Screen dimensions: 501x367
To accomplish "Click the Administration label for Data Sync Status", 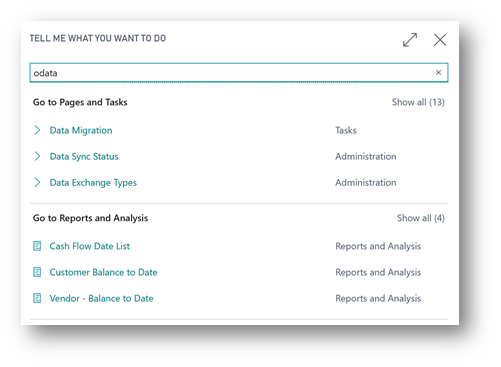I will pyautogui.click(x=366, y=156).
